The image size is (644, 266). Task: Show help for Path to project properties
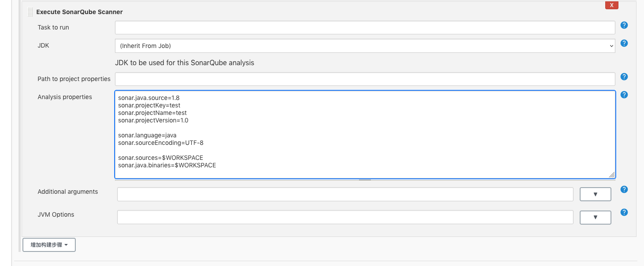[624, 77]
